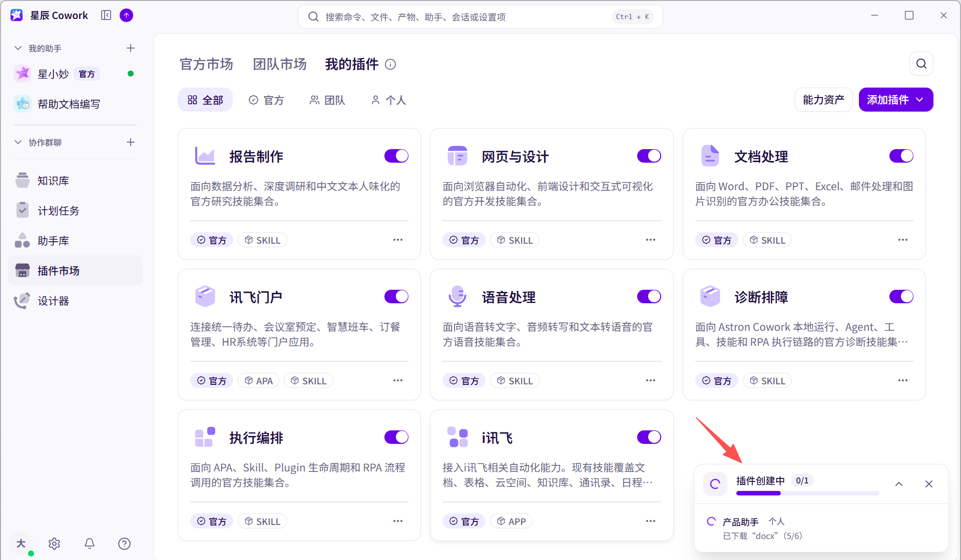This screenshot has width=961, height=560.
Task: Toggle off the 报告制作 plugin
Action: [396, 156]
